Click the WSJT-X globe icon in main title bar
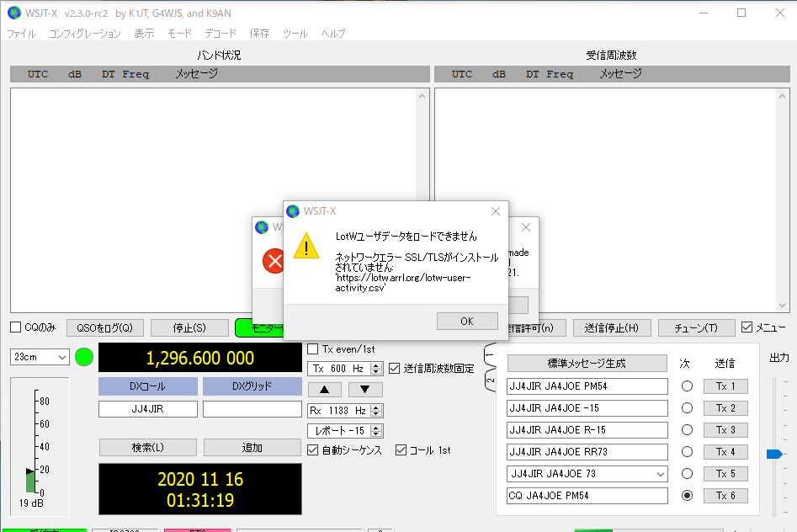The width and height of the screenshot is (797, 532). tap(14, 13)
